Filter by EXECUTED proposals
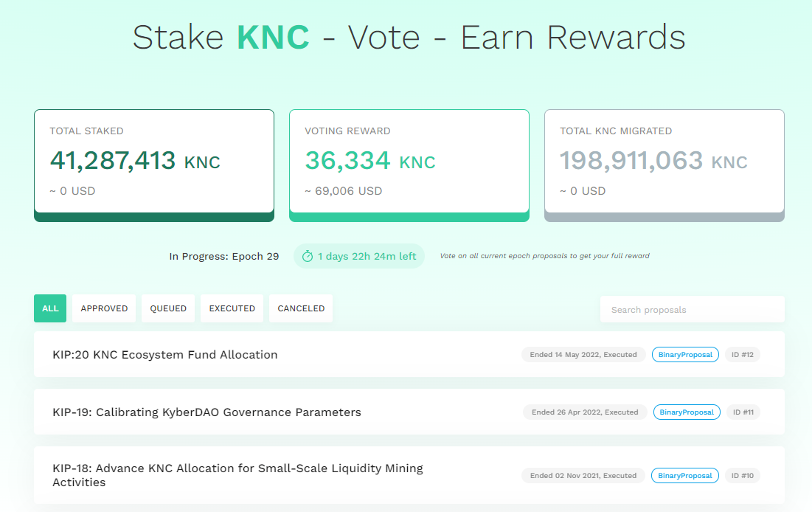This screenshot has width=812, height=512. click(232, 308)
